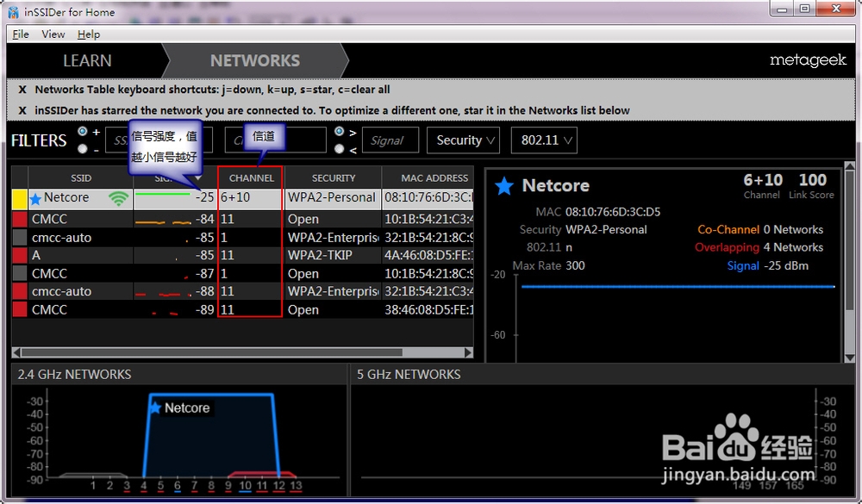This screenshot has width=862, height=504.
Task: Click the red swatch of CMCC -89 row
Action: pos(20,310)
